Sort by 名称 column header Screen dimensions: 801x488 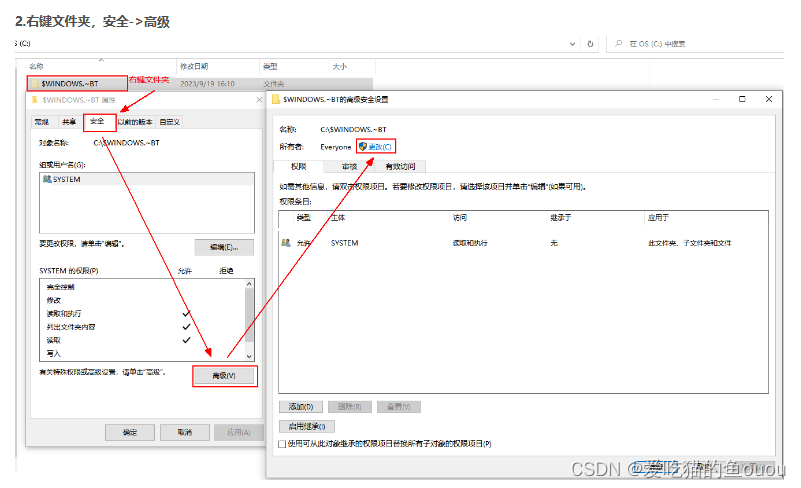(x=36, y=66)
